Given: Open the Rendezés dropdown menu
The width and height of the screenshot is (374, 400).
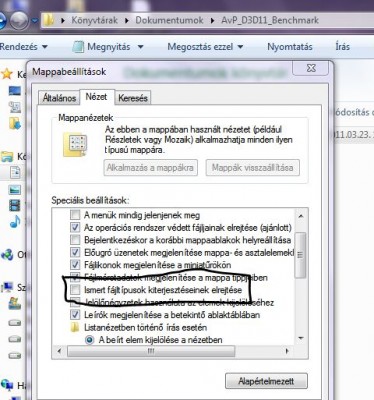Looking at the screenshot, I should pos(24,47).
